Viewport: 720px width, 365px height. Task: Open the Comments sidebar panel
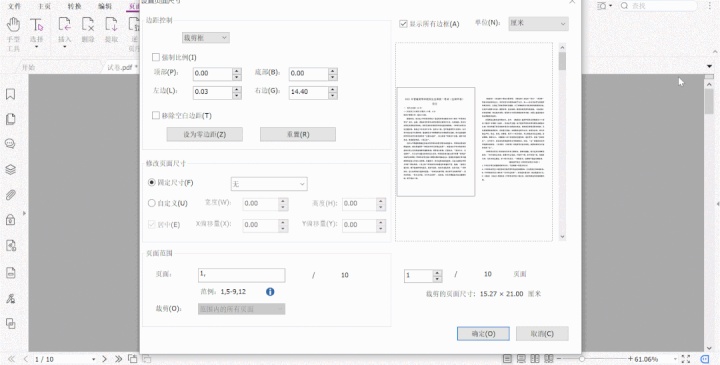(10, 144)
